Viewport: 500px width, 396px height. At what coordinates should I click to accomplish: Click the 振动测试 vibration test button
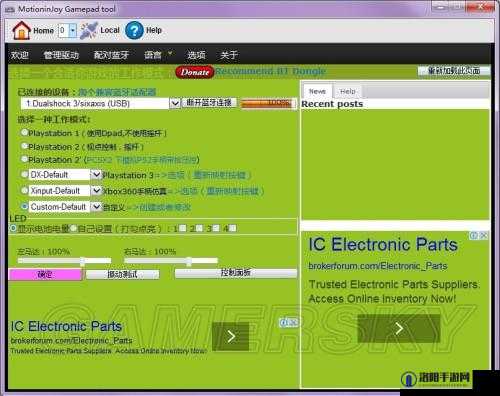(122, 274)
